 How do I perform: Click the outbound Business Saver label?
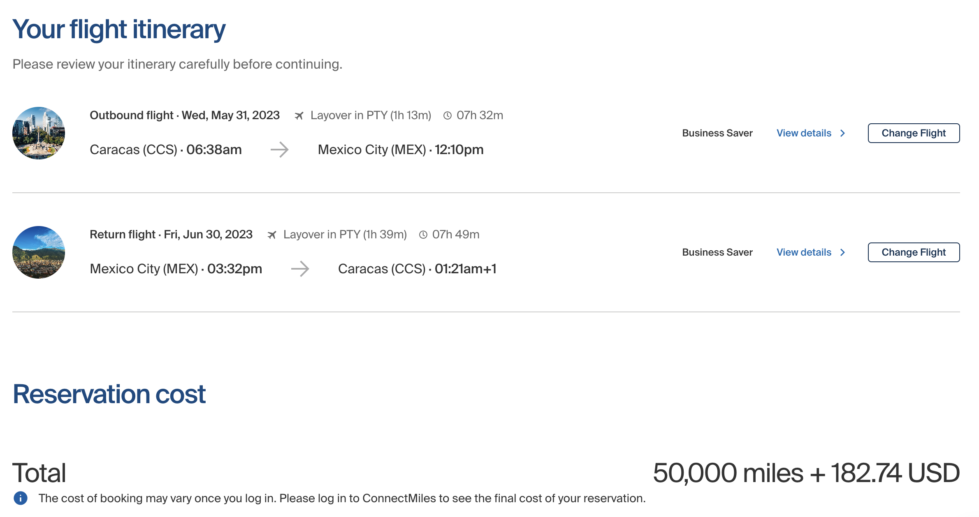(x=717, y=133)
